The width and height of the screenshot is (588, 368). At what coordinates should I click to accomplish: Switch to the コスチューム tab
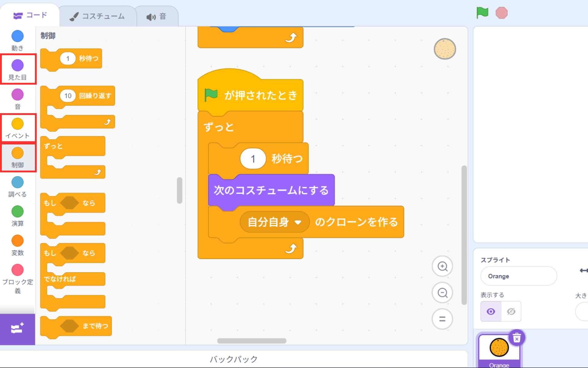(97, 16)
